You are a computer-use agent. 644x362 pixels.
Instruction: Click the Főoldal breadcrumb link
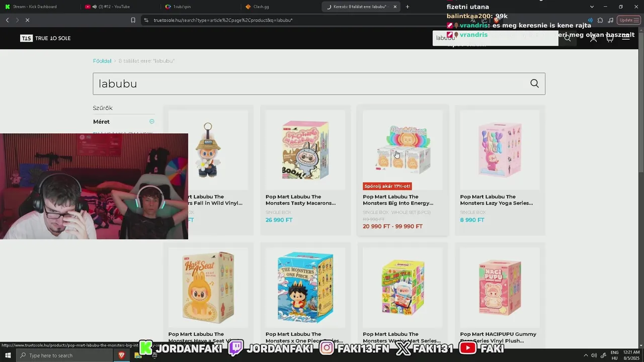click(102, 61)
